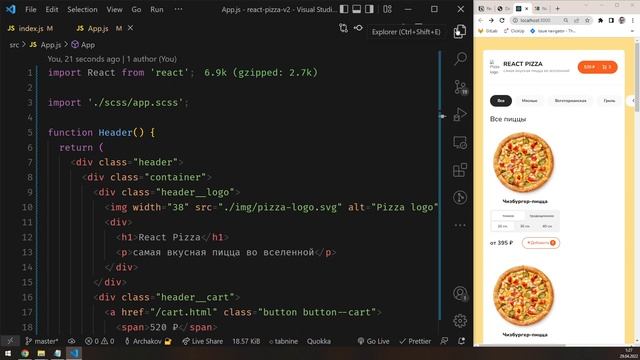This screenshot has width=640, height=360.
Task: Open the orange cart button on the pizza page
Action: coord(598,67)
